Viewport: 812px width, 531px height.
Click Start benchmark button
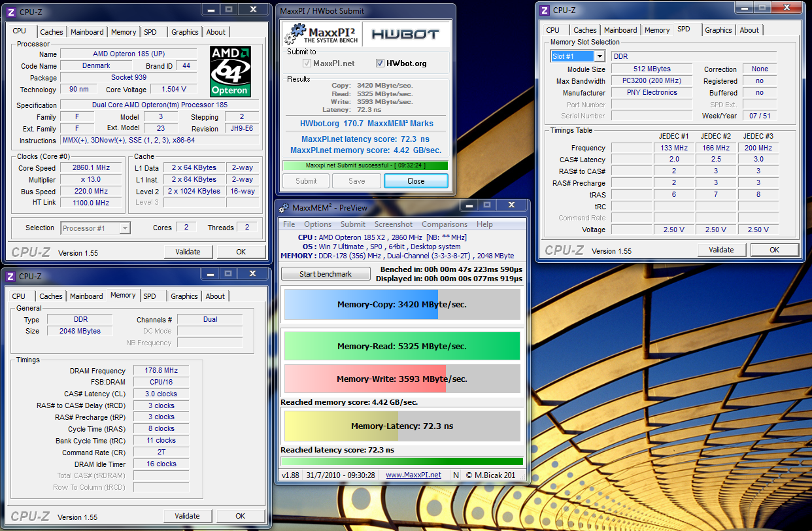326,274
